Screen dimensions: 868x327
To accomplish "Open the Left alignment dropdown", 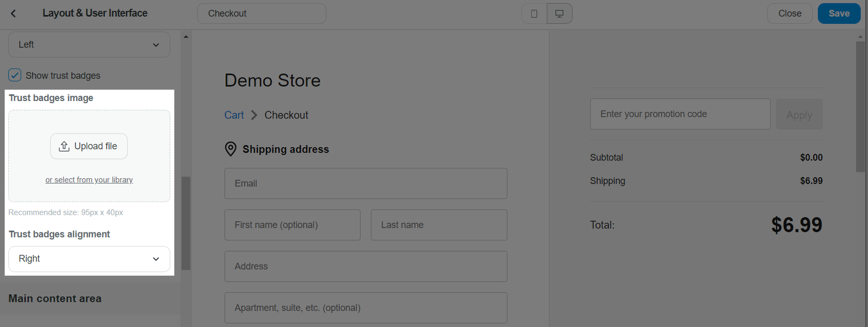I will [x=89, y=45].
